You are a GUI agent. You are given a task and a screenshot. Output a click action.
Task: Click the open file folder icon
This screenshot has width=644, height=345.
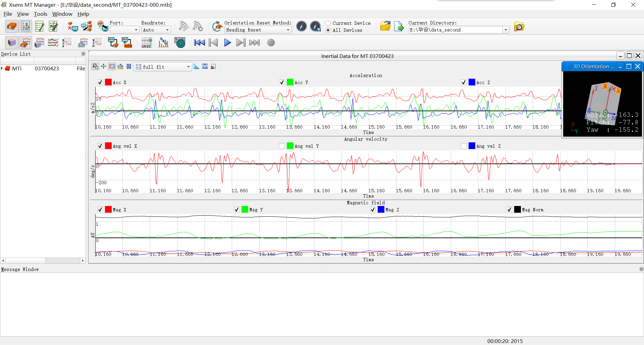pyautogui.click(x=385, y=26)
